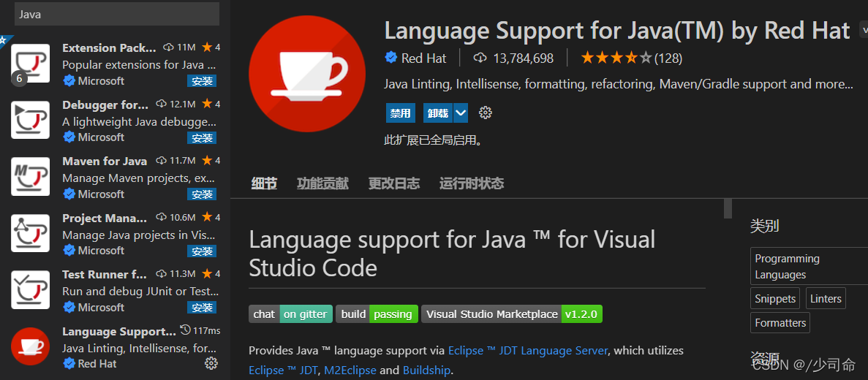Expand the 卸载 dropdown arrow

click(x=461, y=113)
